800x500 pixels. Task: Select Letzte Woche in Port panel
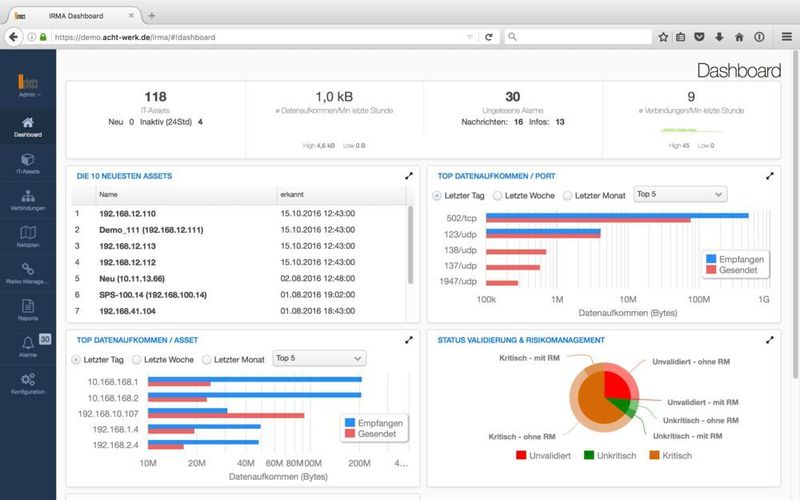point(500,195)
